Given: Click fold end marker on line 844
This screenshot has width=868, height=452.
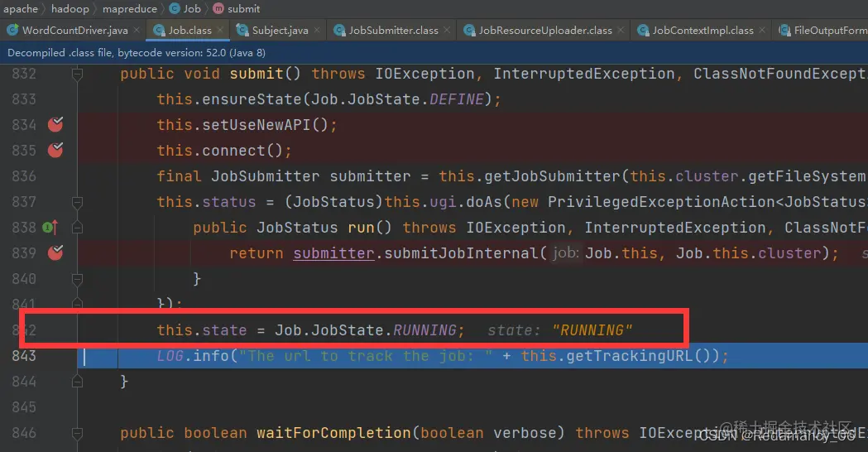Looking at the screenshot, I should (77, 381).
